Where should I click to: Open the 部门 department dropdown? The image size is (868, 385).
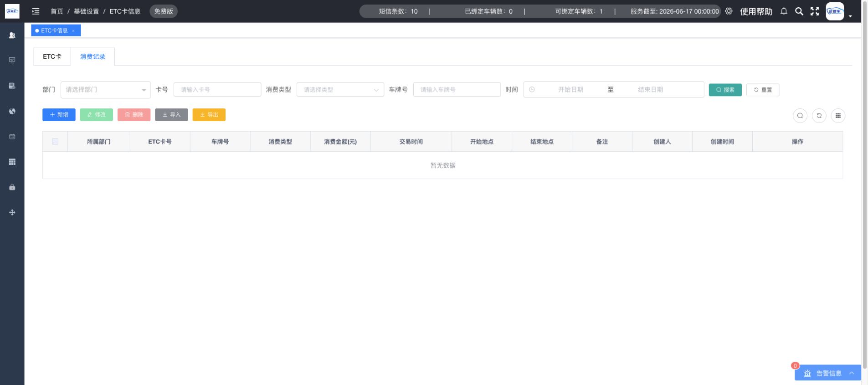pos(106,90)
